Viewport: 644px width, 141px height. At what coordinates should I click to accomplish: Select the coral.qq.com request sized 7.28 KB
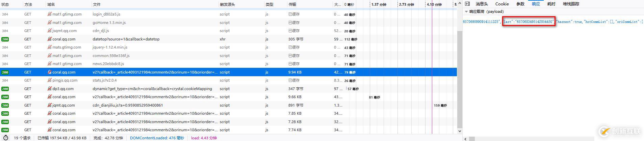(x=228, y=122)
